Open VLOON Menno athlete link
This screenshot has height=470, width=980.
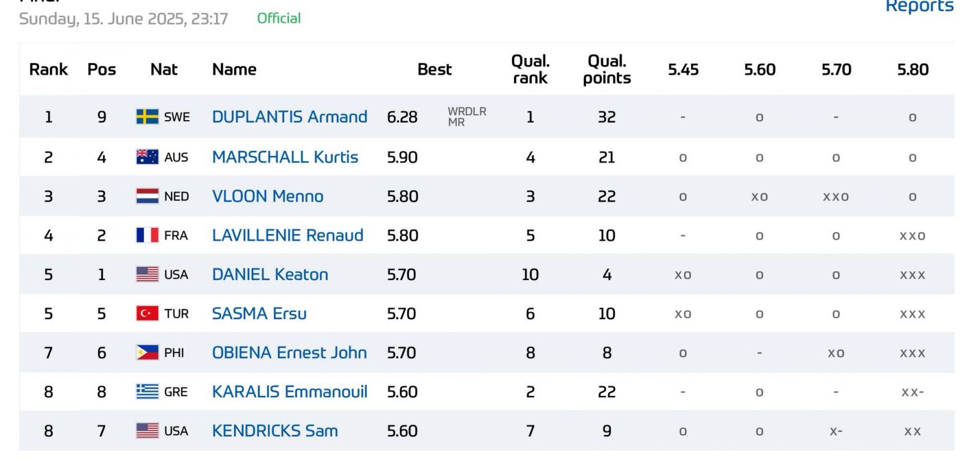pos(268,196)
